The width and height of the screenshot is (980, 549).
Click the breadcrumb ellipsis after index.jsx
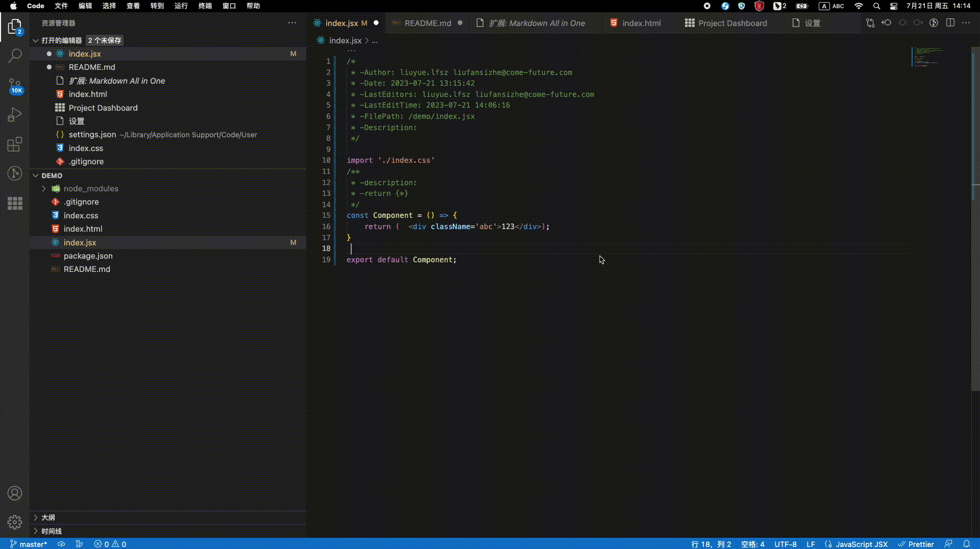pyautogui.click(x=375, y=41)
